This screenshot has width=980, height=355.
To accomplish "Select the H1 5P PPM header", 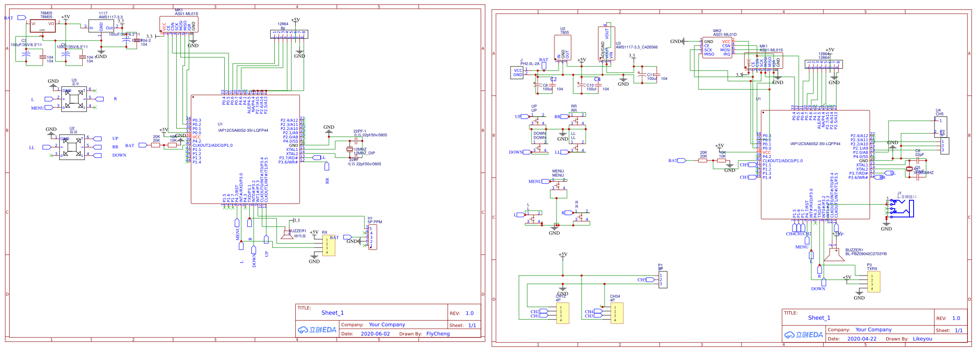I will (x=373, y=237).
